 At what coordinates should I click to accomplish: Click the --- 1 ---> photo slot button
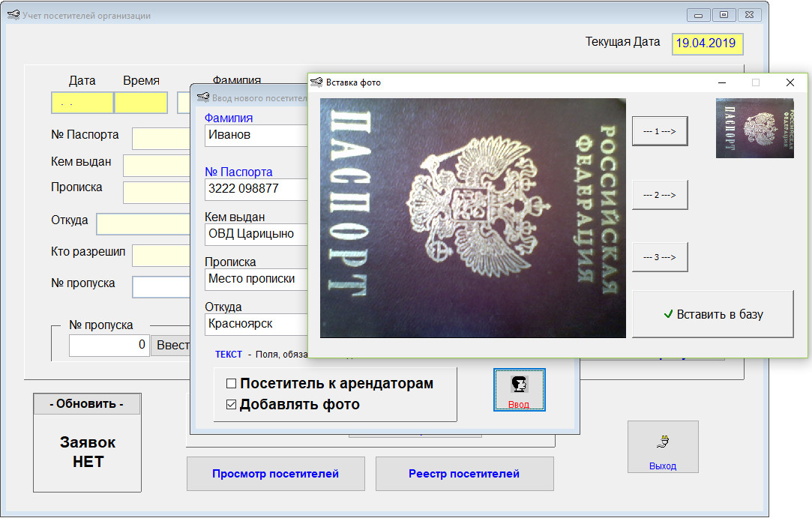pos(660,132)
